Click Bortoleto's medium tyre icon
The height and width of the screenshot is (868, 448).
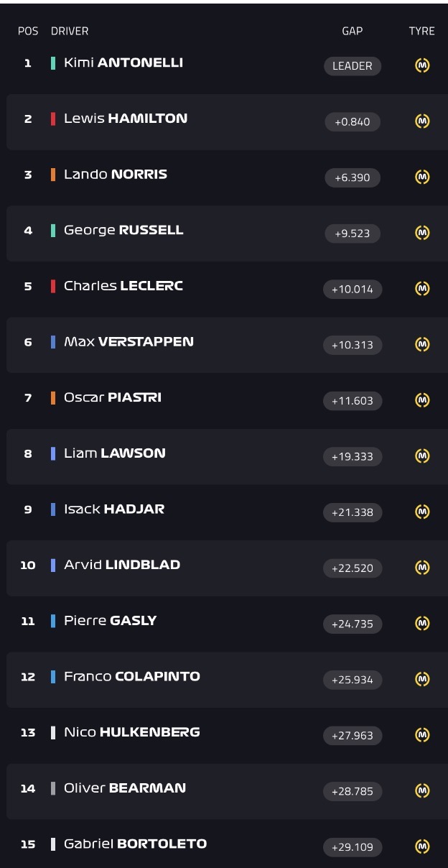[x=423, y=846]
